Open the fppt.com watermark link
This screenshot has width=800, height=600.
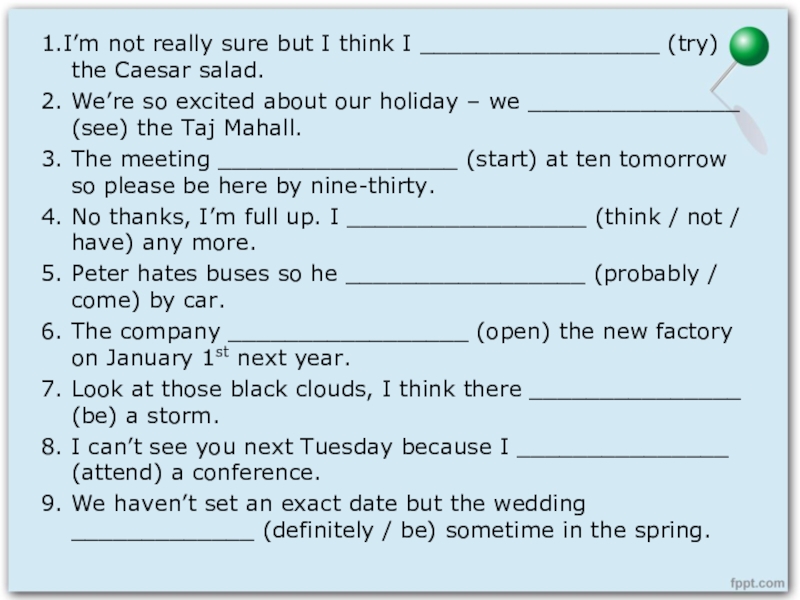(x=756, y=582)
